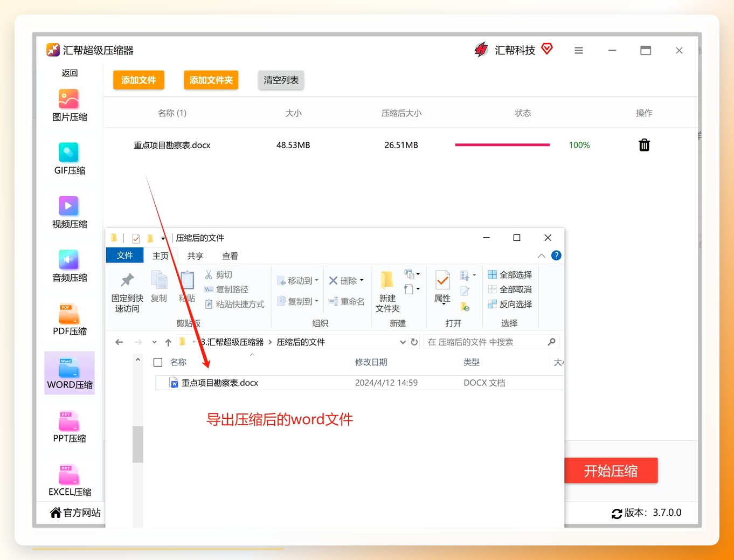Open the 文件 tab in Explorer

point(124,255)
